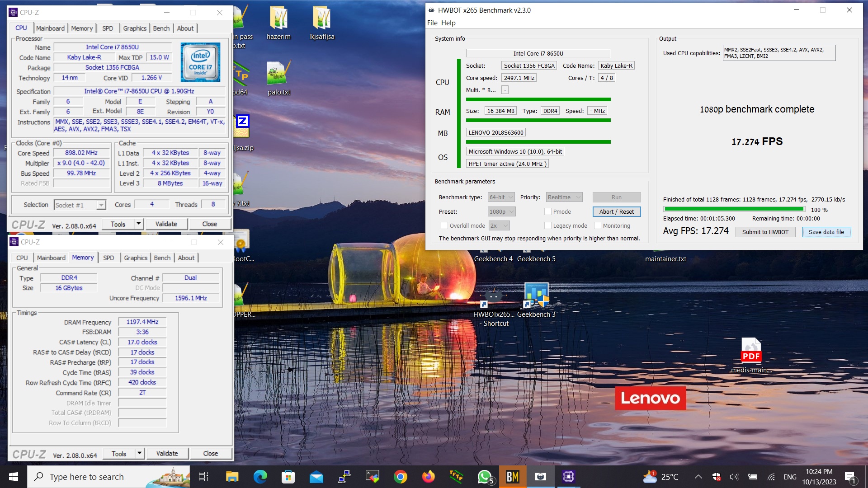Open File Explorer from taskbar
868x488 pixels.
tap(232, 477)
